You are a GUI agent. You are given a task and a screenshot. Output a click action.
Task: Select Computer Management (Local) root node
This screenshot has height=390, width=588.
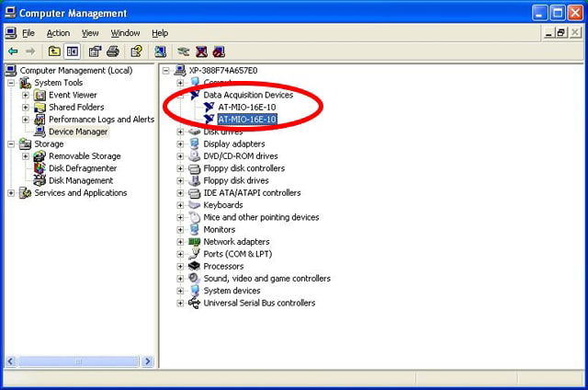(76, 70)
